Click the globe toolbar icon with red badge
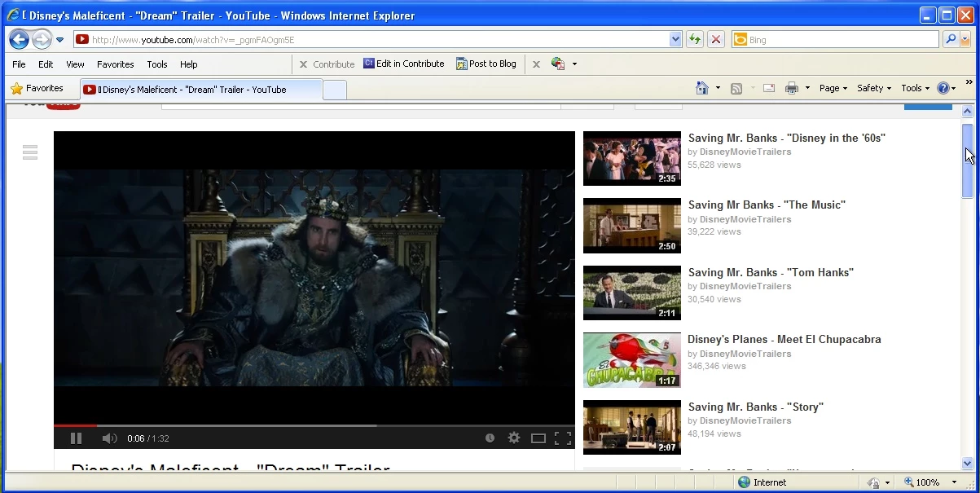Image resolution: width=980 pixels, height=493 pixels. (558, 64)
